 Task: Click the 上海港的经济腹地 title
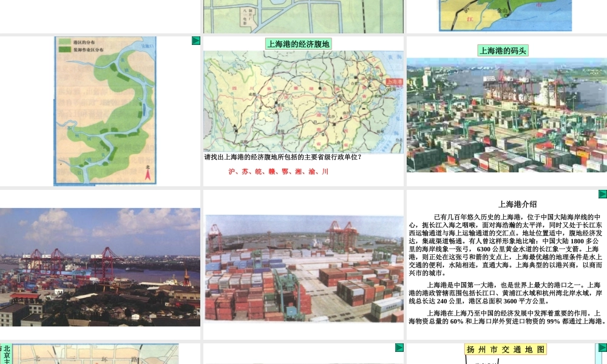[298, 44]
